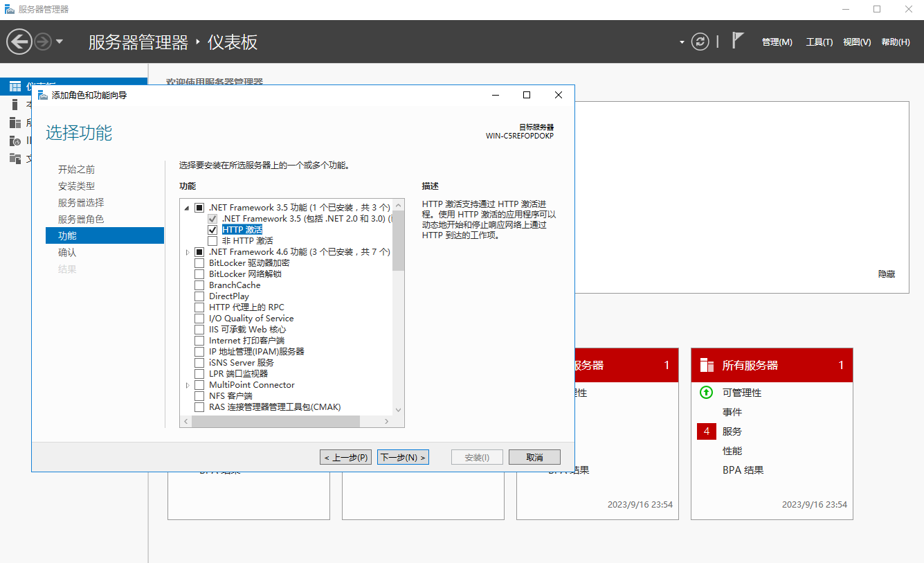Open the 工具(T) menu

tap(819, 42)
